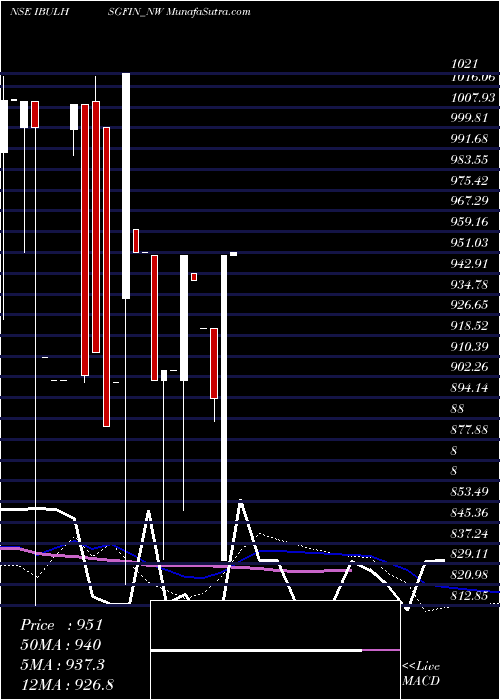Click the 1021 top price label

click(464, 64)
